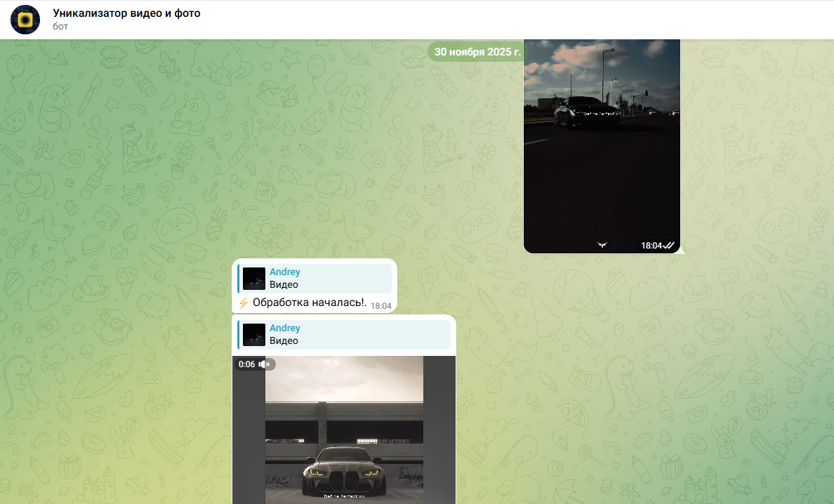834x504 pixels.
Task: Click the 30 ноября 2025 г. date badge
Action: tap(477, 52)
